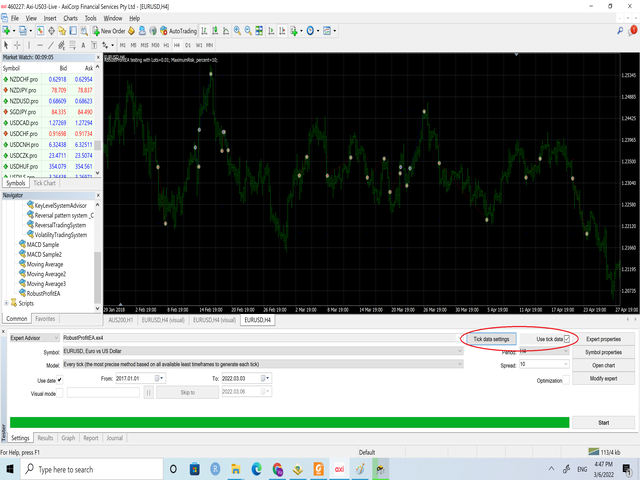Viewport: 640px width, 480px height.
Task: Switch chart to candlesticks icon
Action: [x=215, y=31]
